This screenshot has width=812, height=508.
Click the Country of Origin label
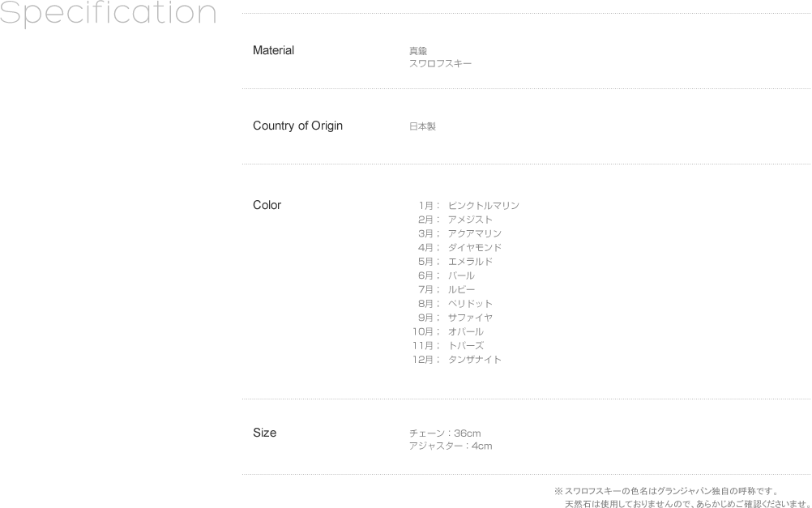pyautogui.click(x=297, y=126)
